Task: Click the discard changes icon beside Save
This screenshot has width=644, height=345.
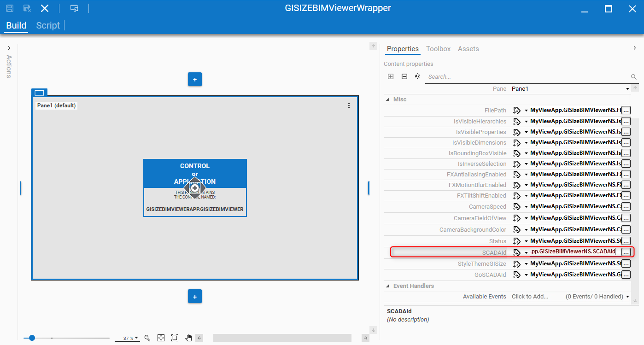Action: 27,8
